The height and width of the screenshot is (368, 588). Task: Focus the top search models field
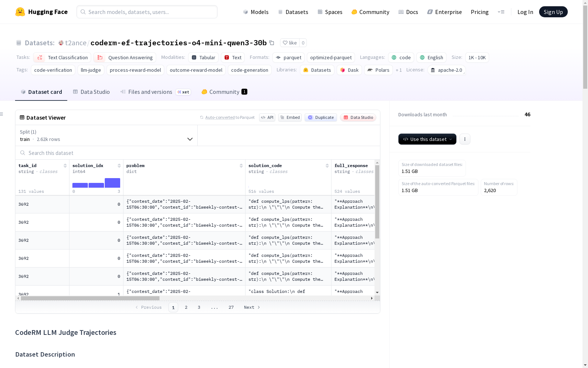click(147, 12)
